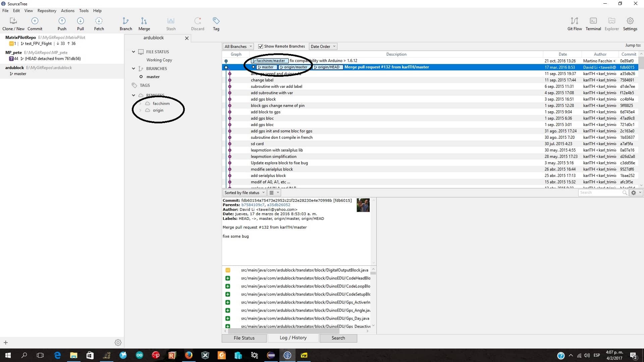
Task: Sort commits by the Author column header
Action: pyautogui.click(x=600, y=54)
